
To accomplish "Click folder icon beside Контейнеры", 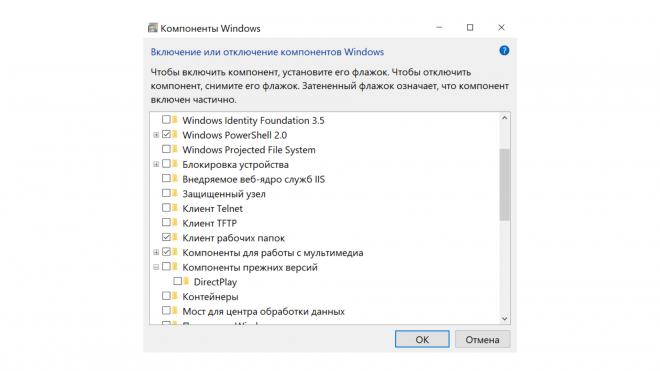I will click(175, 296).
